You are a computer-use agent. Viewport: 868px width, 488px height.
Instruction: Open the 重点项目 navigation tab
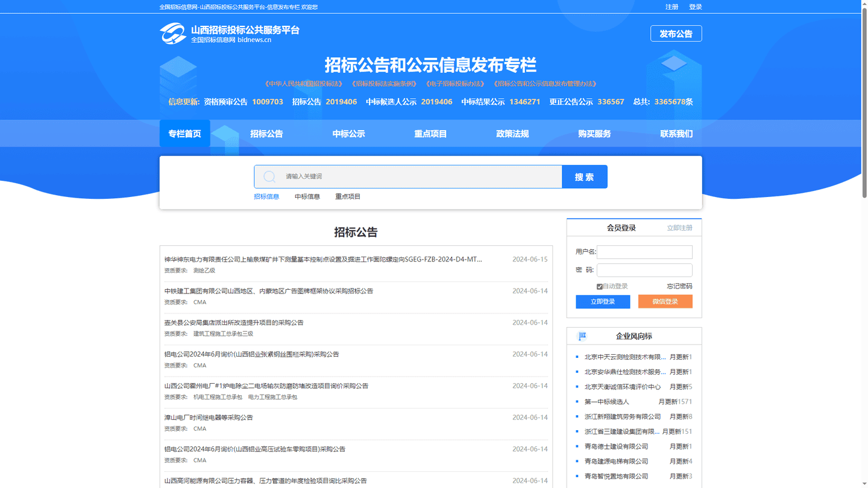click(430, 133)
